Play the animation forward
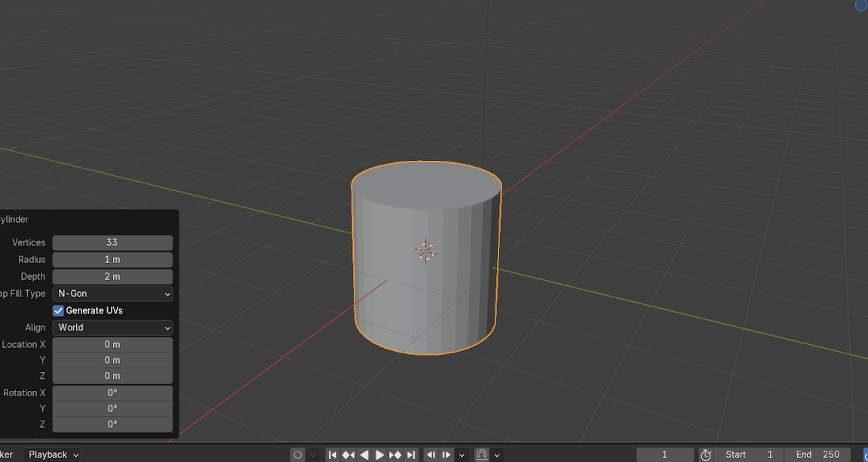Screen dimensions: 868x462 tap(379, 454)
